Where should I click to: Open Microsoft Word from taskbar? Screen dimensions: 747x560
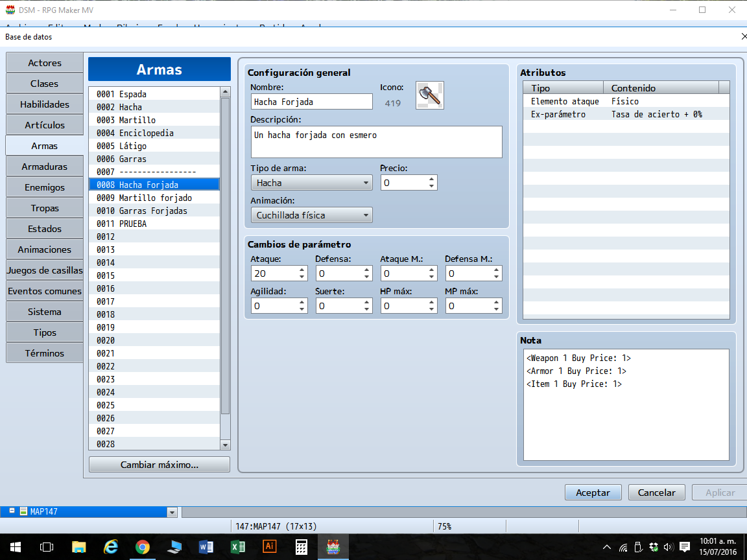206,546
